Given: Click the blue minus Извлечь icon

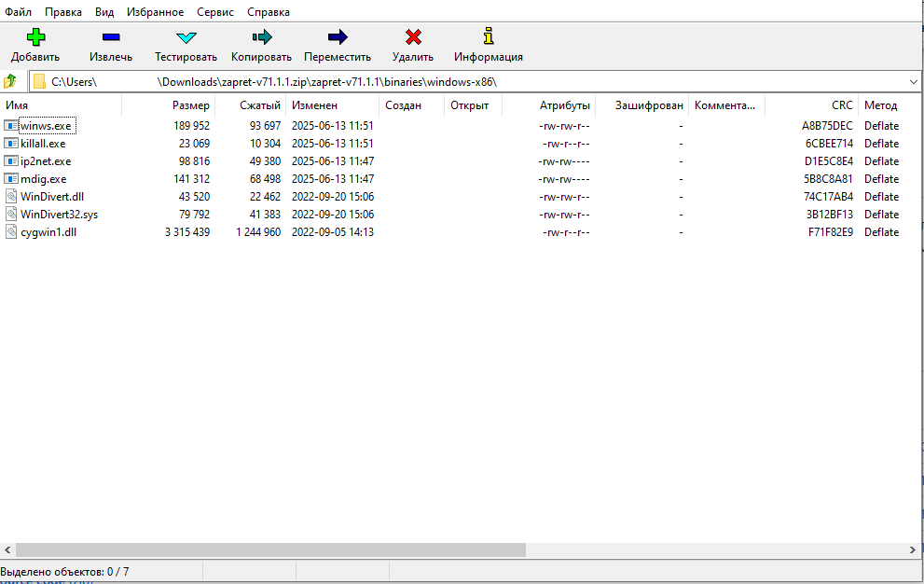Looking at the screenshot, I should [x=111, y=37].
